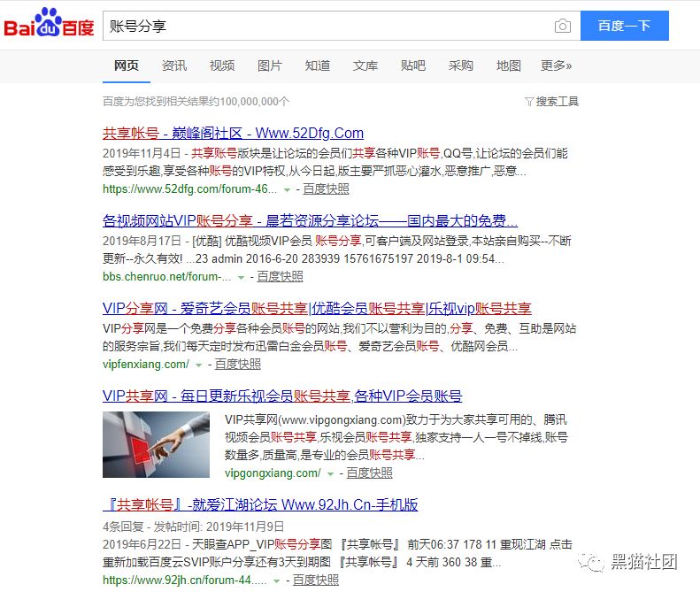The image size is (700, 592).
Task: Open the VIP分享网 爱奇艺会员 result link
Action: tap(317, 308)
